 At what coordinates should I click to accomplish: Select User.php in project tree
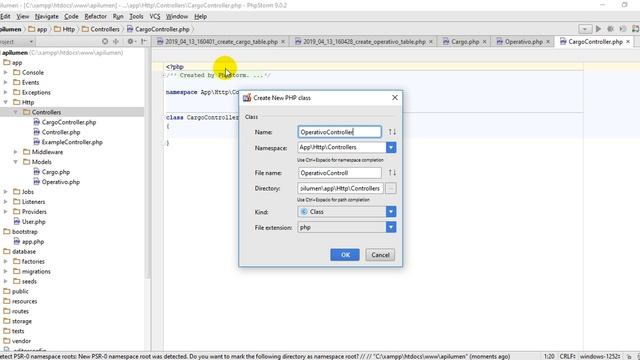pyautogui.click(x=29, y=222)
